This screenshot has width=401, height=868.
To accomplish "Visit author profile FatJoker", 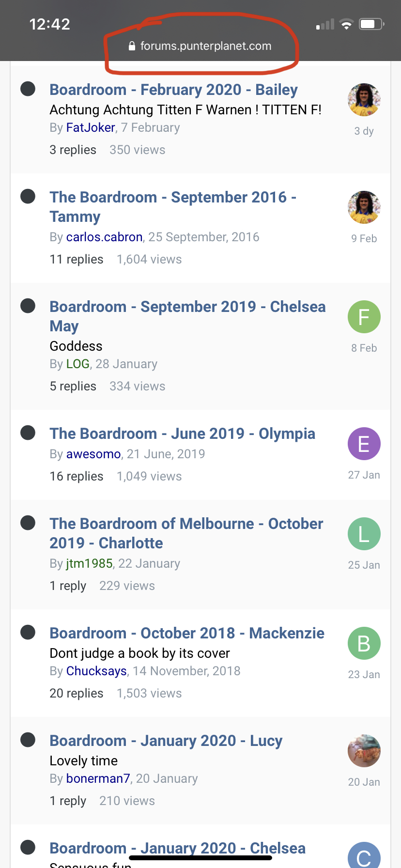I will point(91,127).
